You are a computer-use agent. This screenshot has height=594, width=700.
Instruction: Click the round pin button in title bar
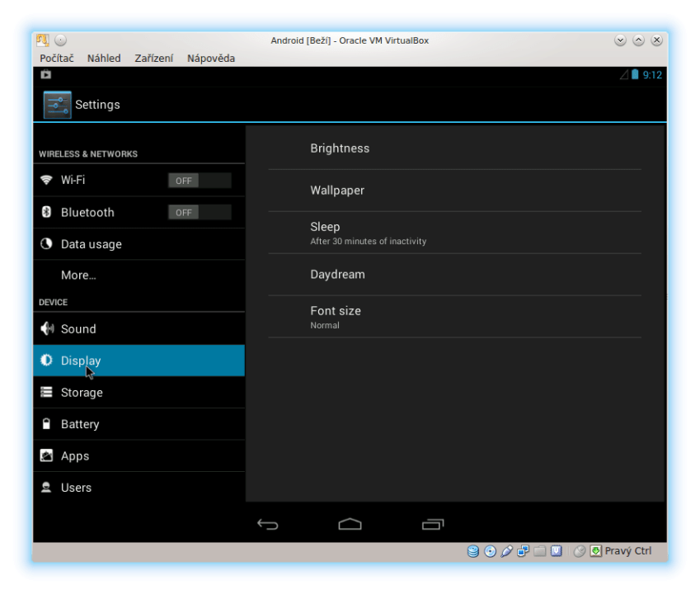[x=61, y=40]
